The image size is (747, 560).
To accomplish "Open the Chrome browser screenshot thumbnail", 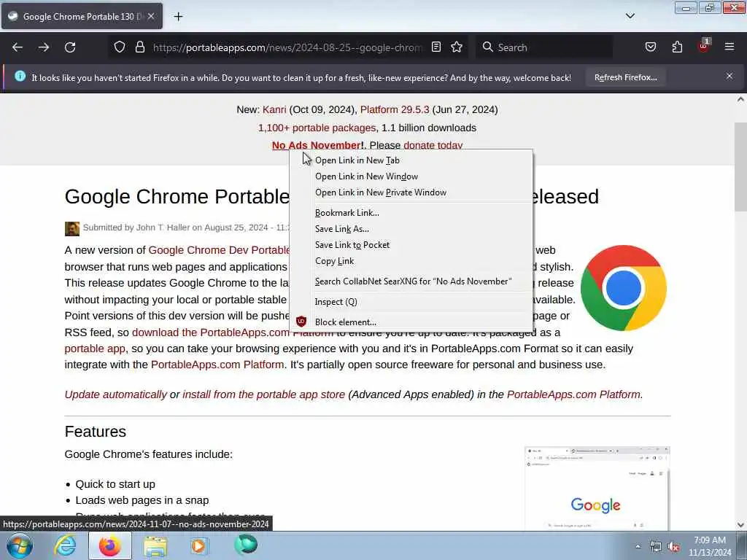I will [597, 488].
